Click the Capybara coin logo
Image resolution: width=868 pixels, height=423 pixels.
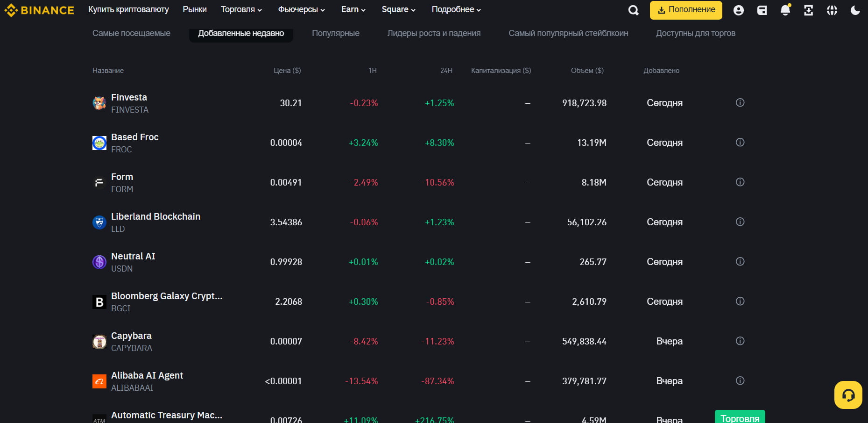coord(99,342)
